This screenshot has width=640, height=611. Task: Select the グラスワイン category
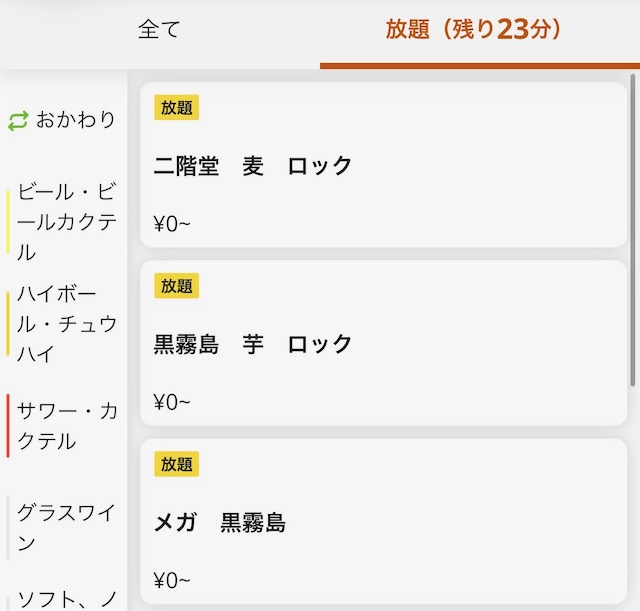coord(66,527)
